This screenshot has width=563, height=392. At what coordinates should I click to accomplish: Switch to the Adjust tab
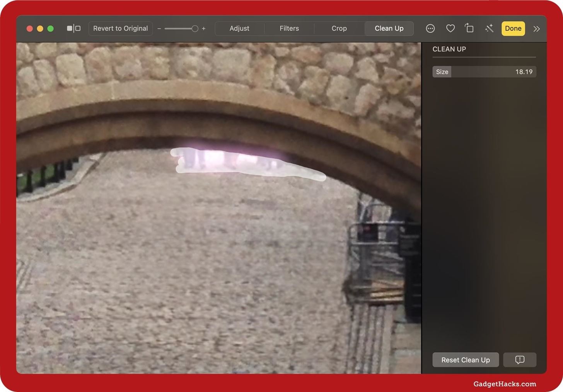point(239,28)
